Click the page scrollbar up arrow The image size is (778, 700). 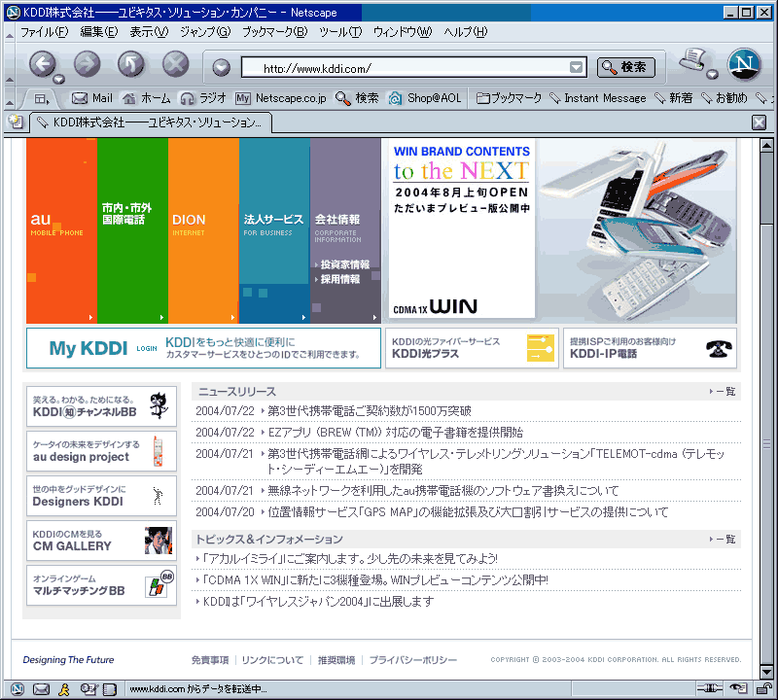pos(767,146)
